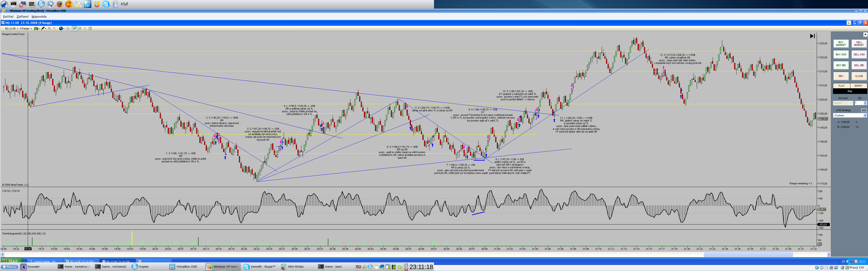Launch Firefox from the top panel
This screenshot has width=868, height=271.
[60, 4]
